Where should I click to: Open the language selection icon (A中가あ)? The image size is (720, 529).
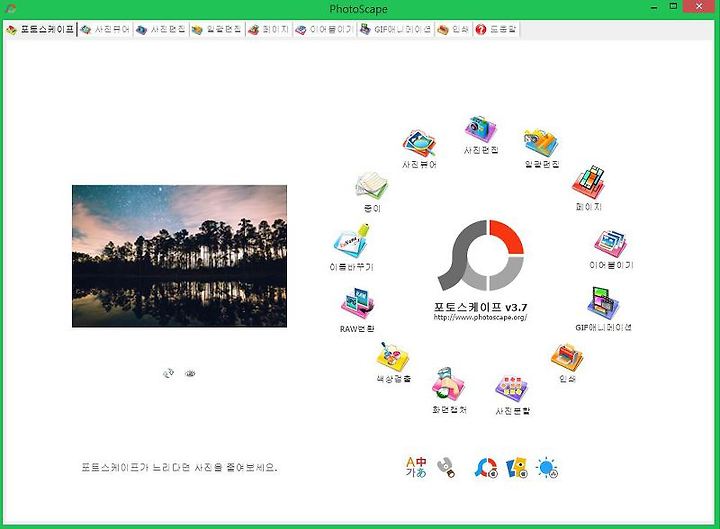pyautogui.click(x=416, y=467)
